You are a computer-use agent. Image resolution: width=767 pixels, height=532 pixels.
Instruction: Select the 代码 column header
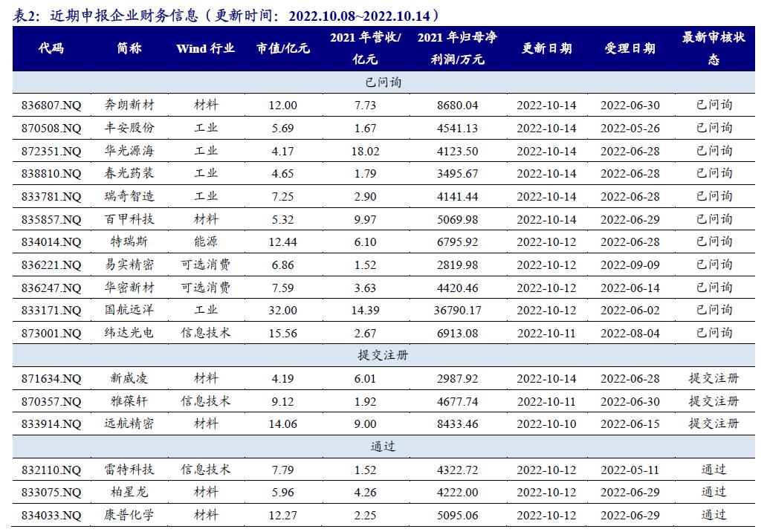point(51,48)
